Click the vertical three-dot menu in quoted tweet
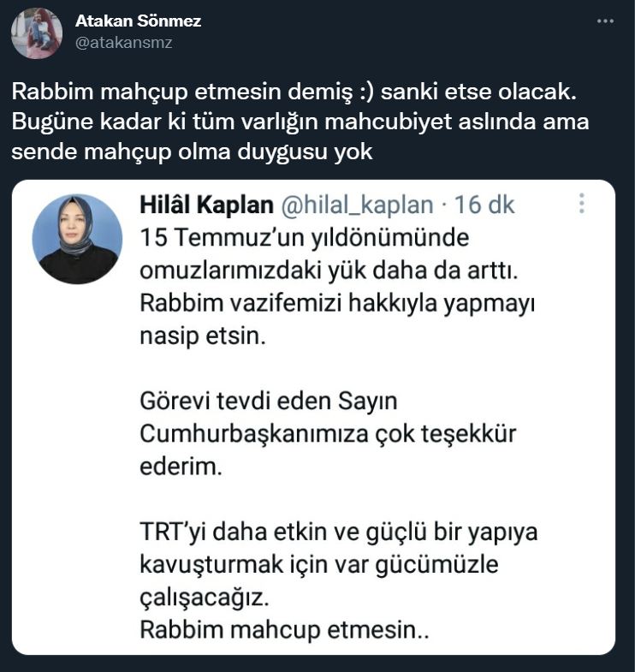The width and height of the screenshot is (635, 672). click(x=582, y=203)
